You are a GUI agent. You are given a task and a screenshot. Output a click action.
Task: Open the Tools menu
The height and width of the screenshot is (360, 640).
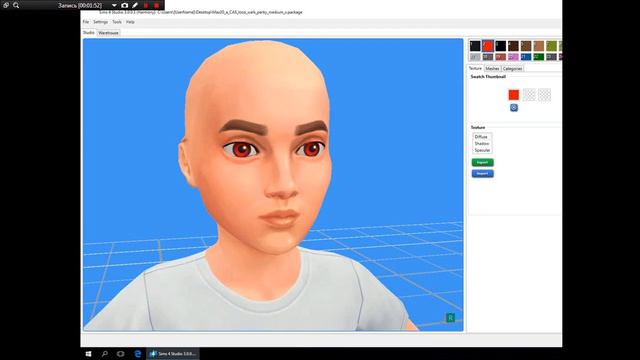117,22
